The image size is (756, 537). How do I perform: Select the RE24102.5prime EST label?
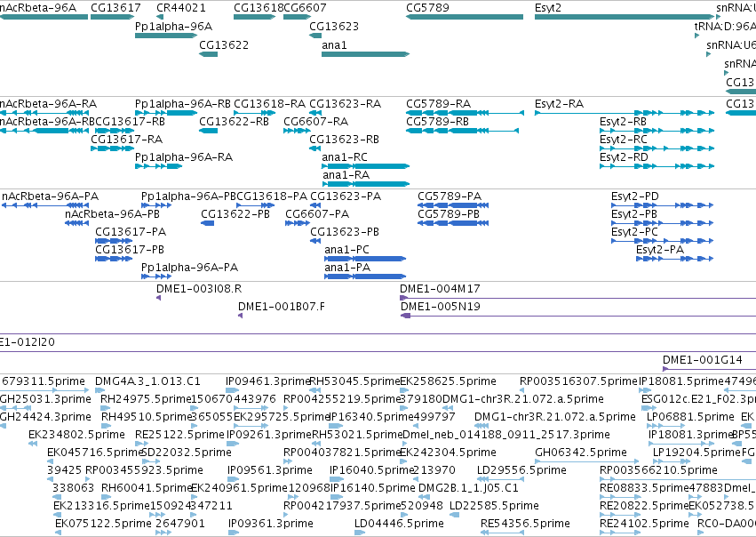click(644, 524)
